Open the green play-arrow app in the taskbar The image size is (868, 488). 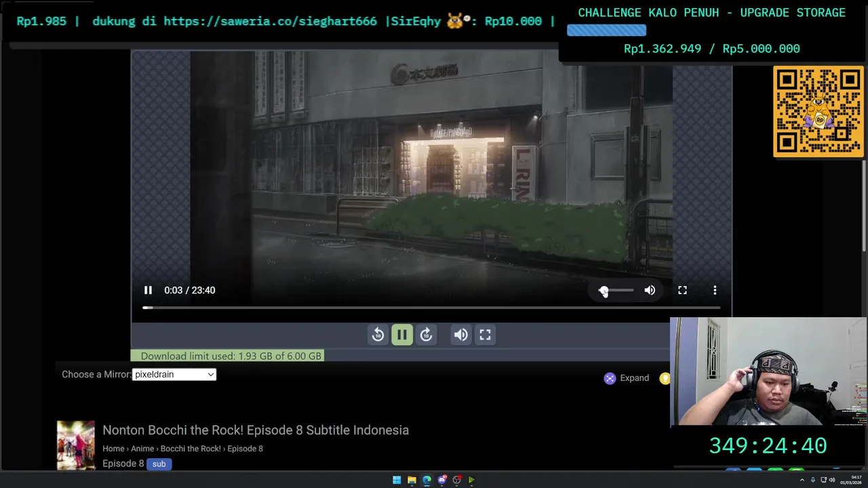(472, 480)
